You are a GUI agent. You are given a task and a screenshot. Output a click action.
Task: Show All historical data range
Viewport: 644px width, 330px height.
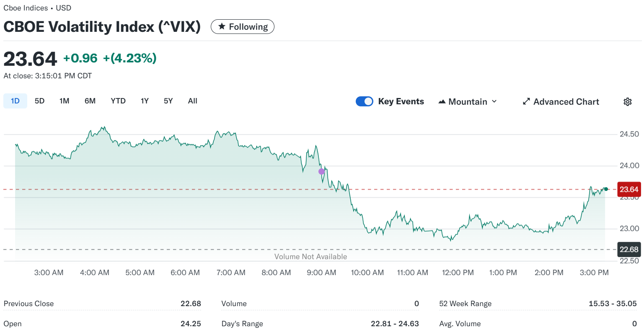click(192, 101)
